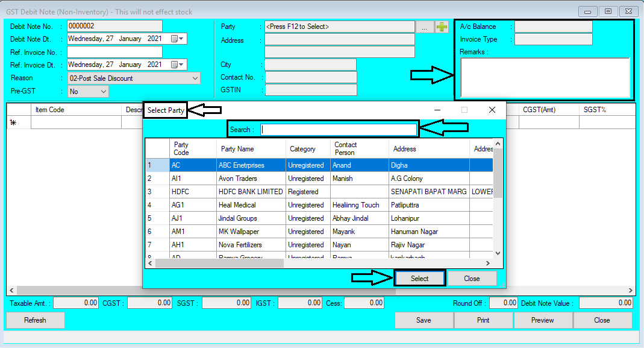
Task: Open party lookup via ellipsis button
Action: (x=425, y=26)
